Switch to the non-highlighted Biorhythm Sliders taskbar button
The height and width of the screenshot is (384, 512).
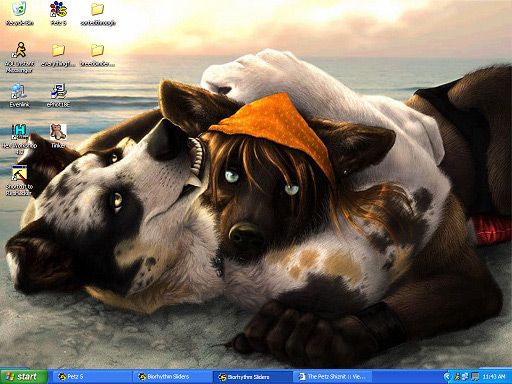click(172, 377)
